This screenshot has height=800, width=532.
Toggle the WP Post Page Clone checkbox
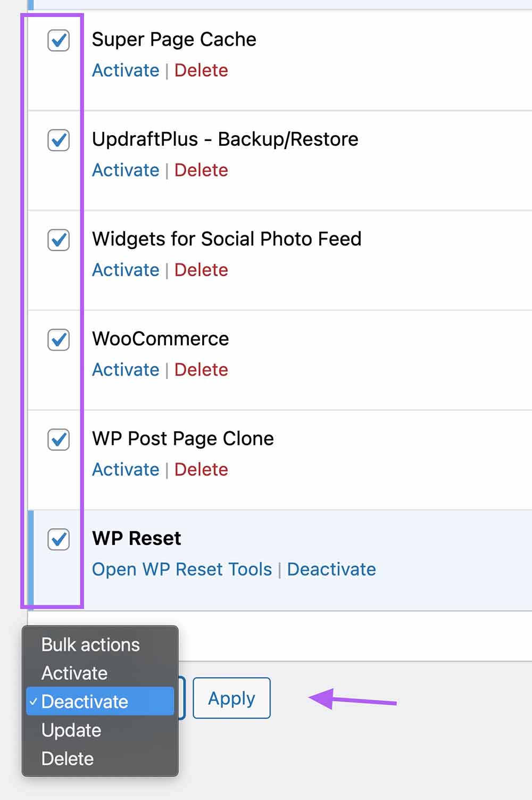click(59, 440)
